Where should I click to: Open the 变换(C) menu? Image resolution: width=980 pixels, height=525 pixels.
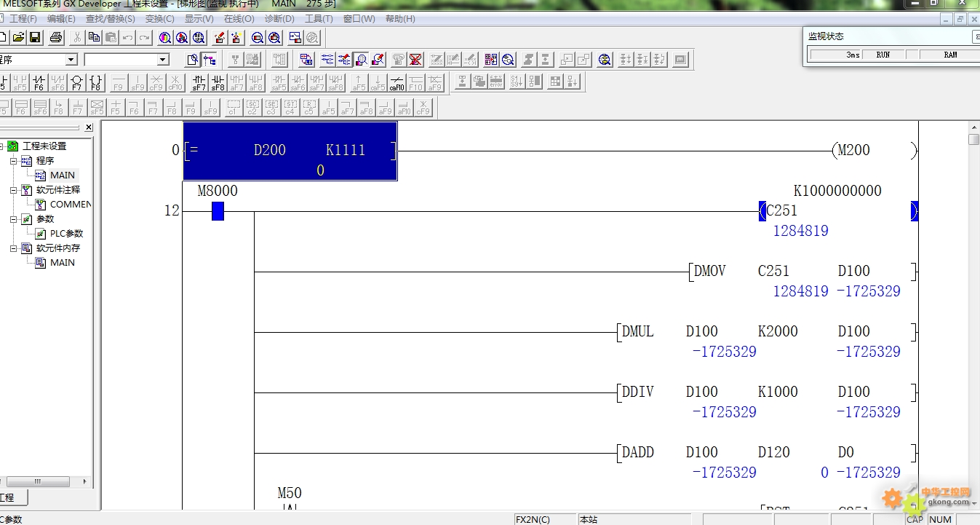click(159, 19)
